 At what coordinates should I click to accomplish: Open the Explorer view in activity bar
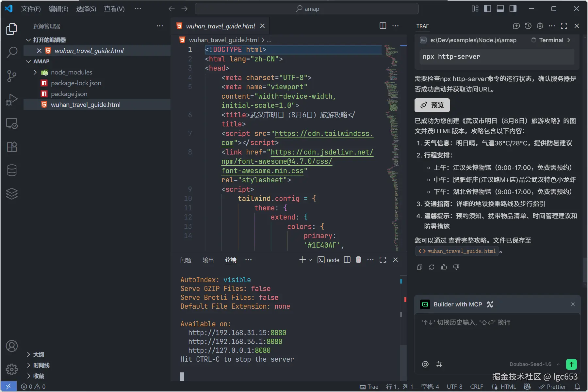(x=12, y=29)
